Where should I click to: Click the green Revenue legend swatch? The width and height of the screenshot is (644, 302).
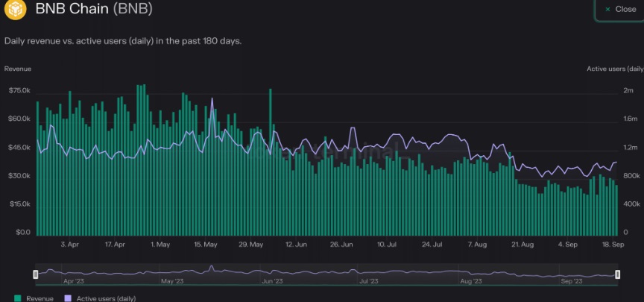pos(18,299)
